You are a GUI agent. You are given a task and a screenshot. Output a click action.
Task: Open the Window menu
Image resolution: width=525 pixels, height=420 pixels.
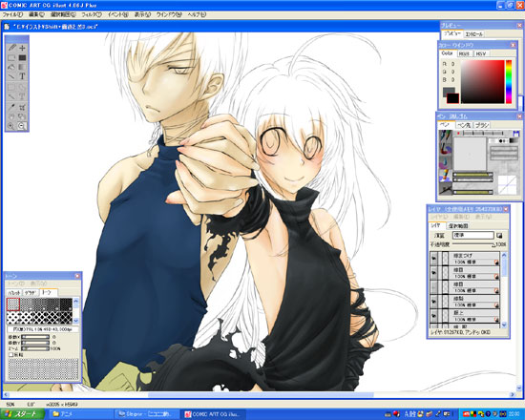pos(169,14)
